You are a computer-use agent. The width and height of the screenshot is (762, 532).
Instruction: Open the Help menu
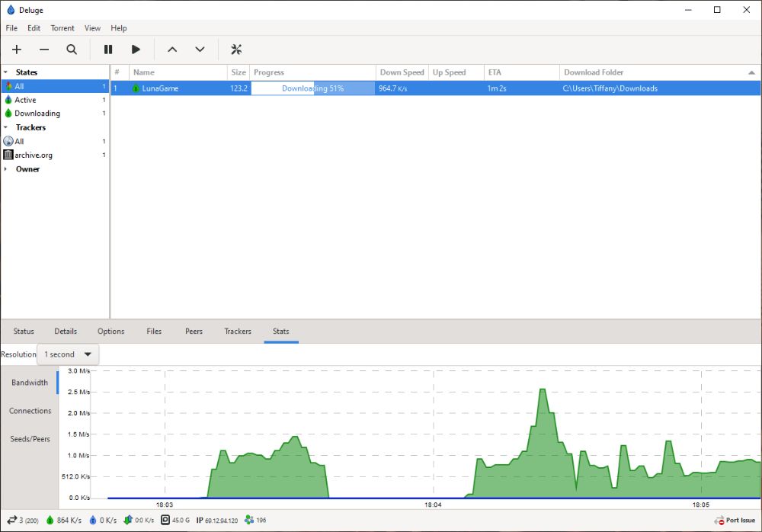click(119, 28)
